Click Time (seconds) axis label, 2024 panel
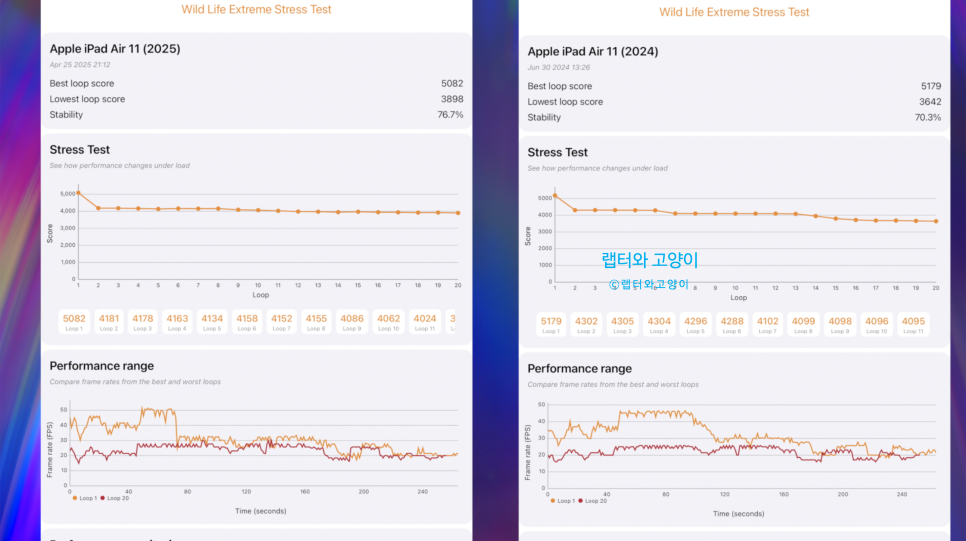The height and width of the screenshot is (541, 966). click(739, 514)
